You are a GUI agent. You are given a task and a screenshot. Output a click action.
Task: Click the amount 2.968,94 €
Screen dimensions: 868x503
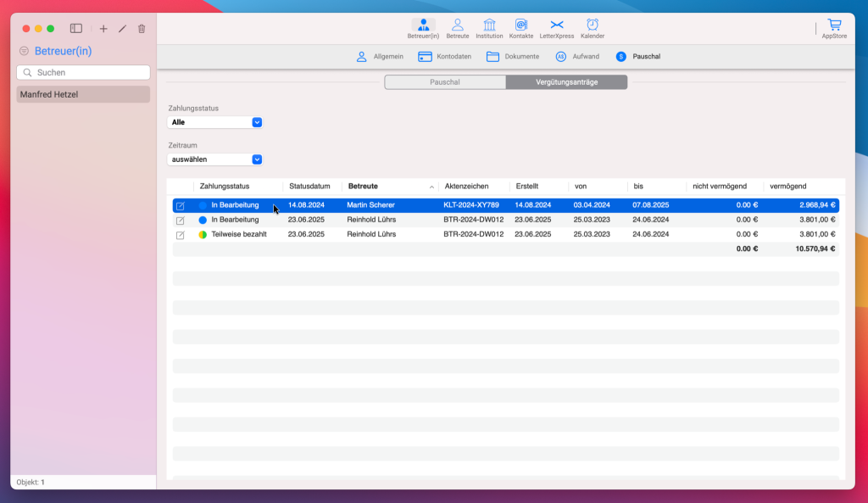coord(817,205)
